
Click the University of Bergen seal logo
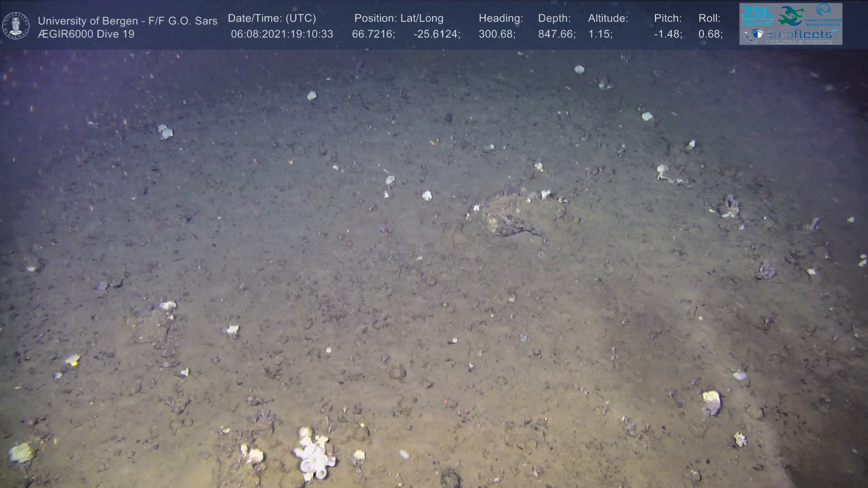(x=16, y=25)
